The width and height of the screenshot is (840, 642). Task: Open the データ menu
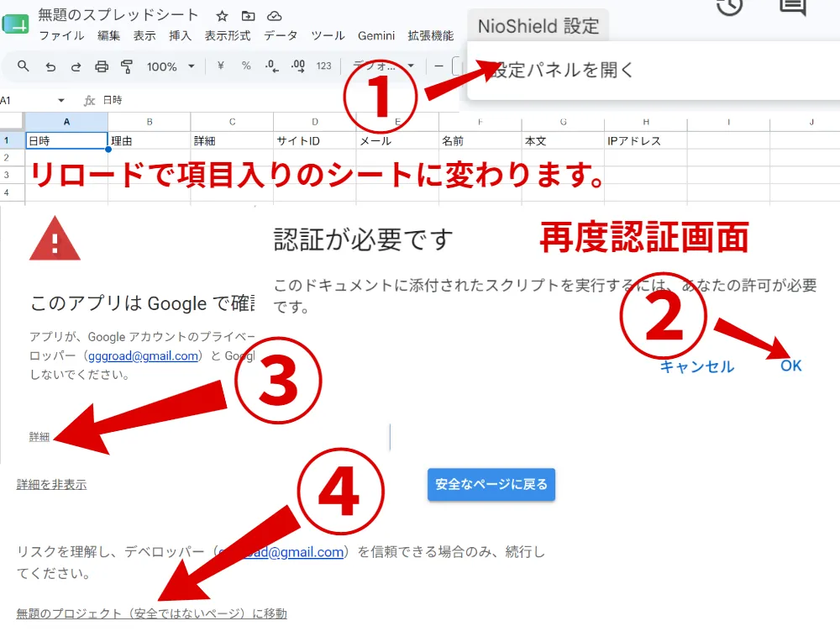pos(281,36)
